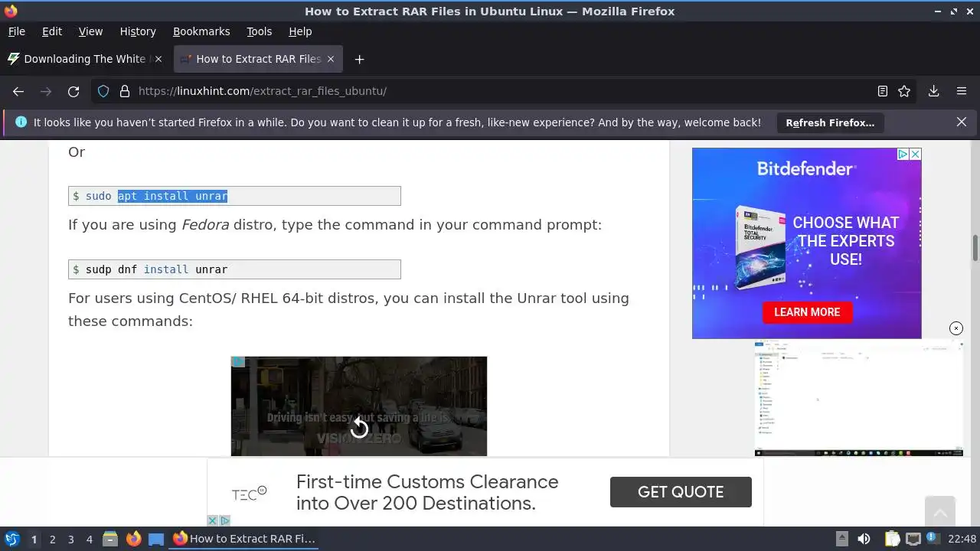Launch Firefox from taskbar quick launch
980x551 pixels.
(x=133, y=539)
